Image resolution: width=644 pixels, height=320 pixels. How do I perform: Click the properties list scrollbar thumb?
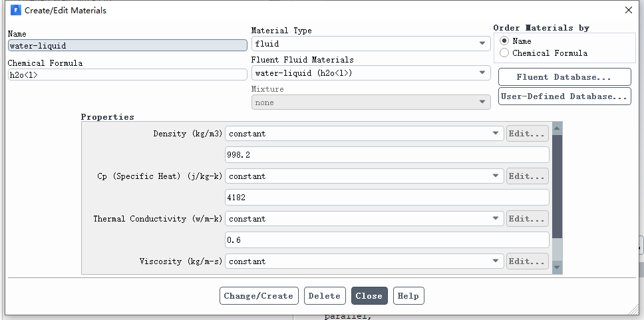coord(557,187)
